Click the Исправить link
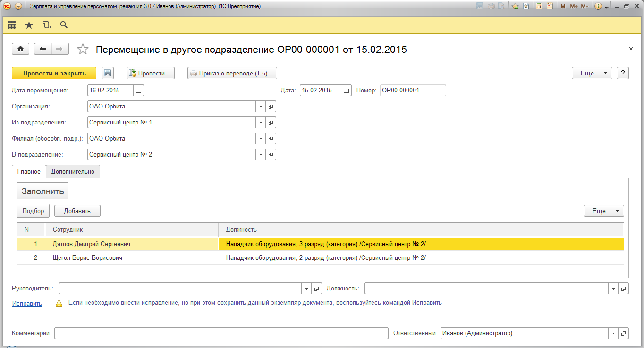The height and width of the screenshot is (348, 644). pyautogui.click(x=27, y=303)
